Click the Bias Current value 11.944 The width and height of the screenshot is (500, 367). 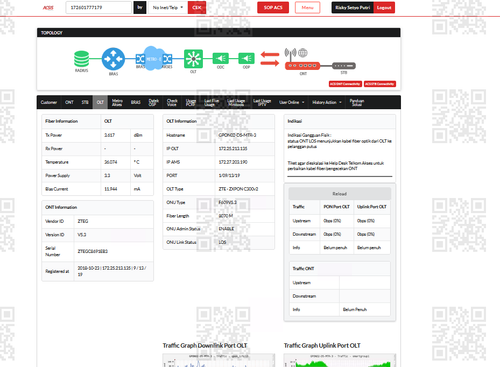(111, 189)
